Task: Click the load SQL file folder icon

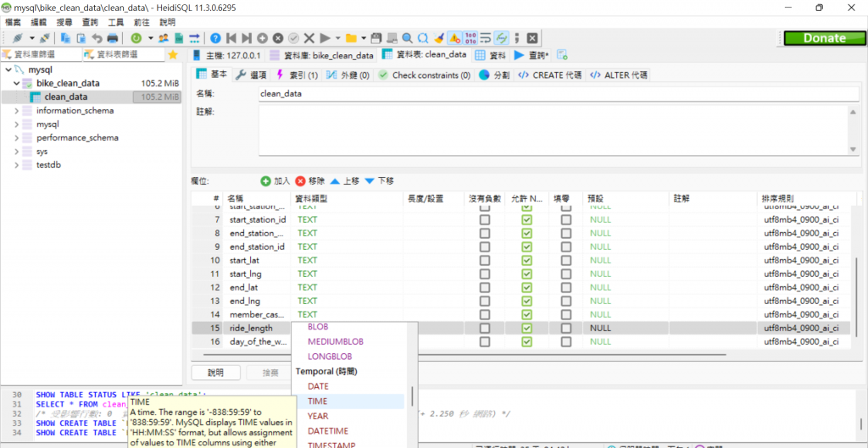Action: pyautogui.click(x=351, y=38)
